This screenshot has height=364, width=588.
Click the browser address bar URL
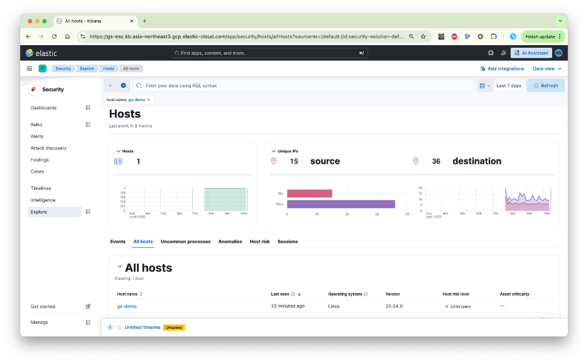click(x=246, y=36)
